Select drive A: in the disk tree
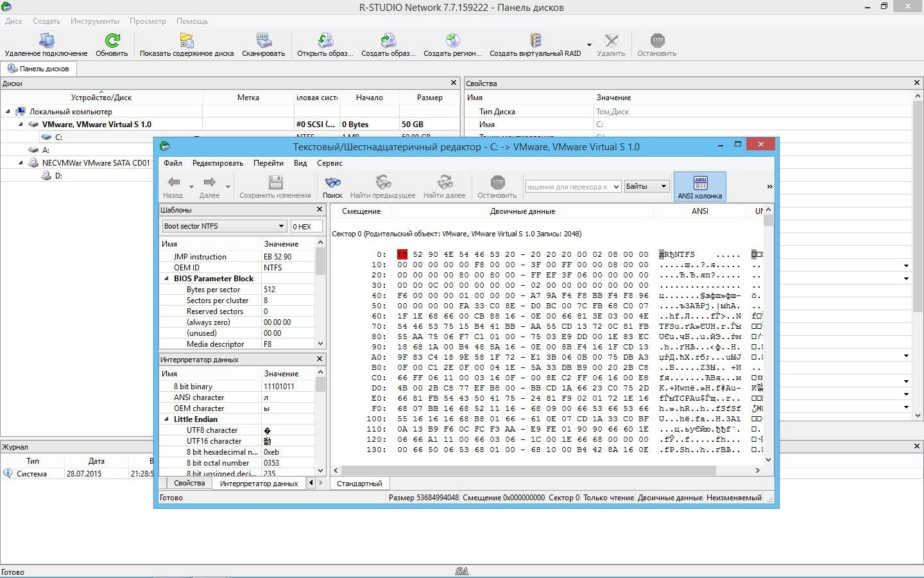Image resolution: width=924 pixels, height=578 pixels. (46, 150)
